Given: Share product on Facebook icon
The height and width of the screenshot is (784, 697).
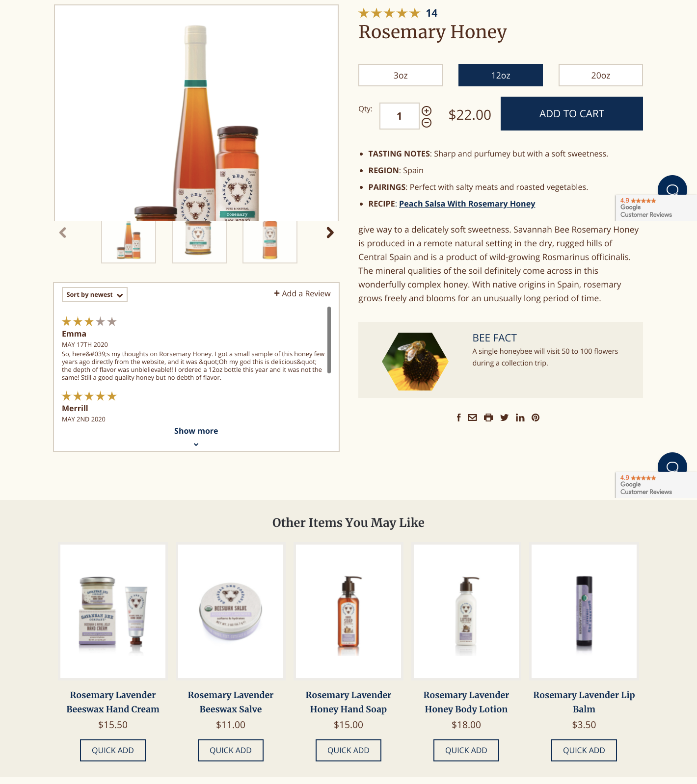Looking at the screenshot, I should pyautogui.click(x=458, y=418).
